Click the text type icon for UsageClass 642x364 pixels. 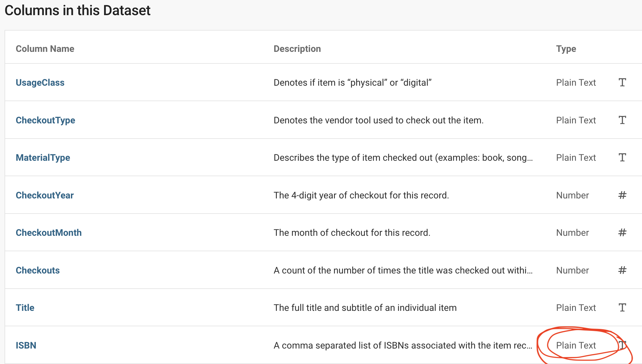click(x=622, y=82)
